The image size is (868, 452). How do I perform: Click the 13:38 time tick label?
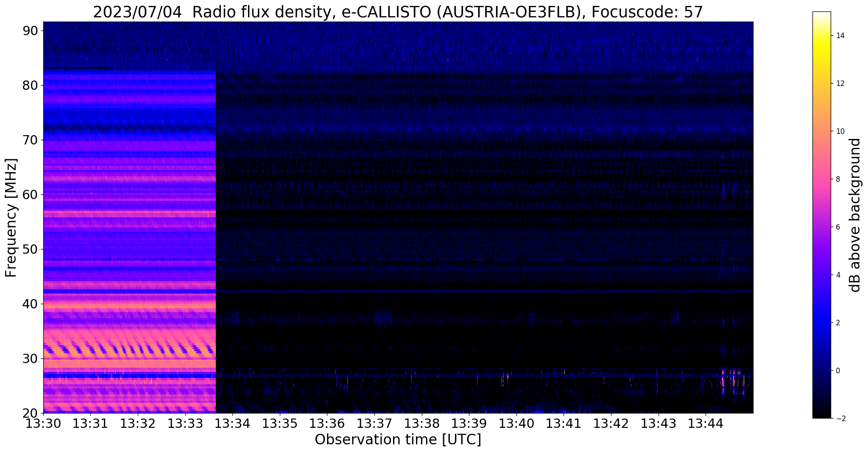422,423
